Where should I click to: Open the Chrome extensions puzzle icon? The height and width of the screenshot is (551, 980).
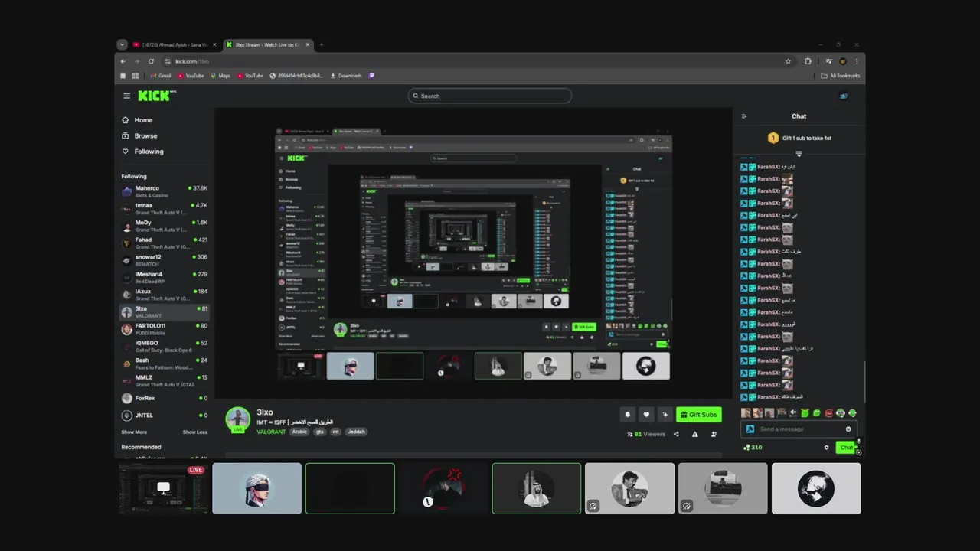pyautogui.click(x=808, y=61)
